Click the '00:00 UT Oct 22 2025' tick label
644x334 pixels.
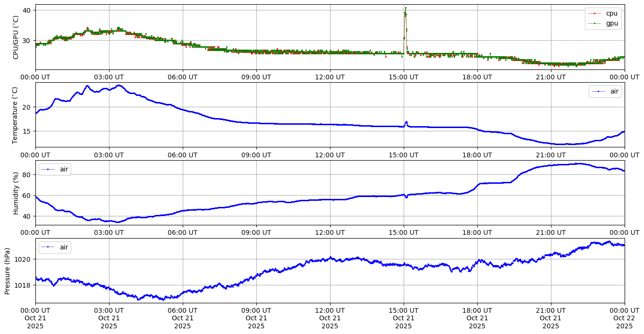pos(624,318)
